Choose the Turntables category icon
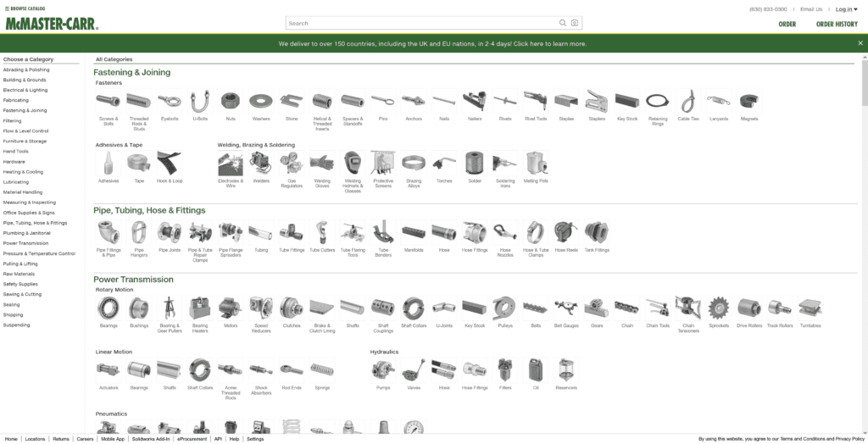Viewport: 868px width, 444px height. click(810, 308)
